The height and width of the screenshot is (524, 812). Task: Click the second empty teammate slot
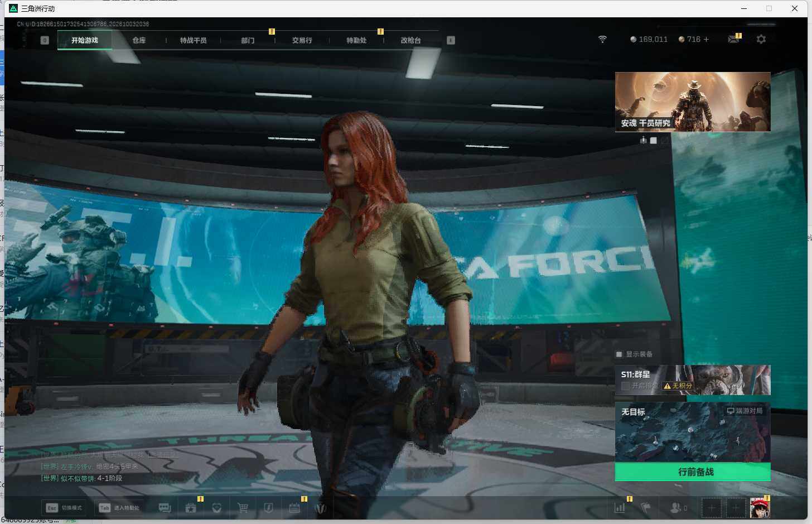[x=736, y=508]
